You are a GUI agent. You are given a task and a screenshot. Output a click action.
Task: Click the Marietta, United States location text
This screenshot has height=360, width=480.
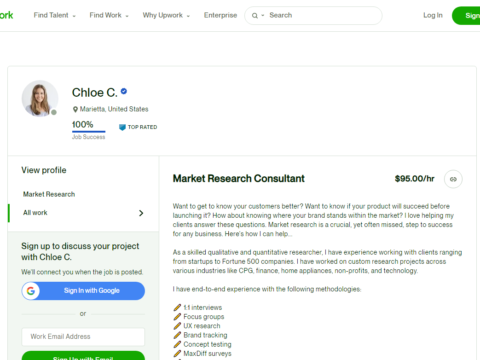[x=114, y=109]
